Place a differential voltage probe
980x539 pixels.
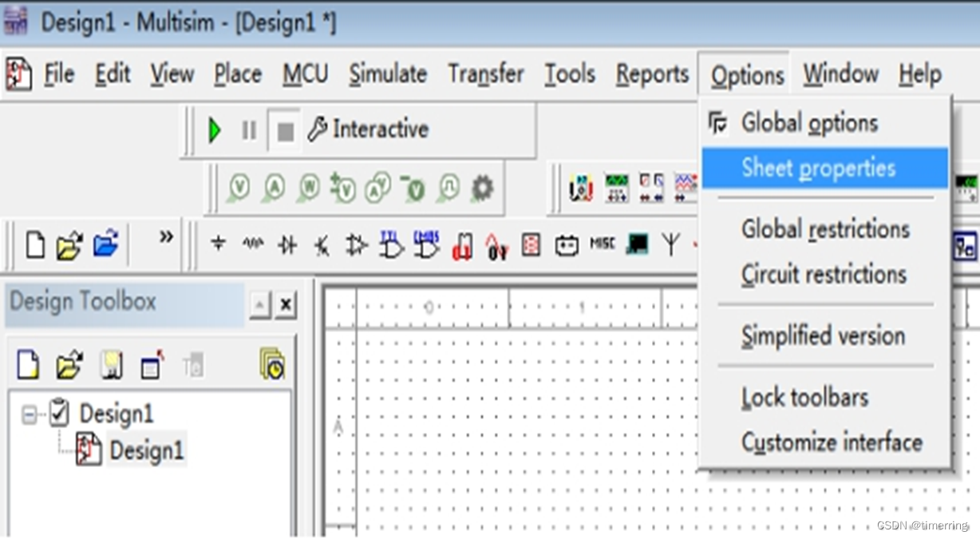(x=342, y=188)
